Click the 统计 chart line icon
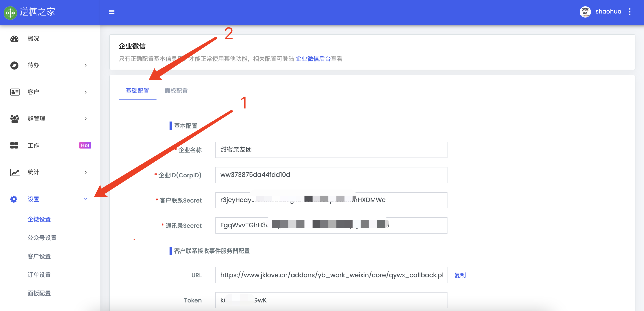 click(15, 172)
